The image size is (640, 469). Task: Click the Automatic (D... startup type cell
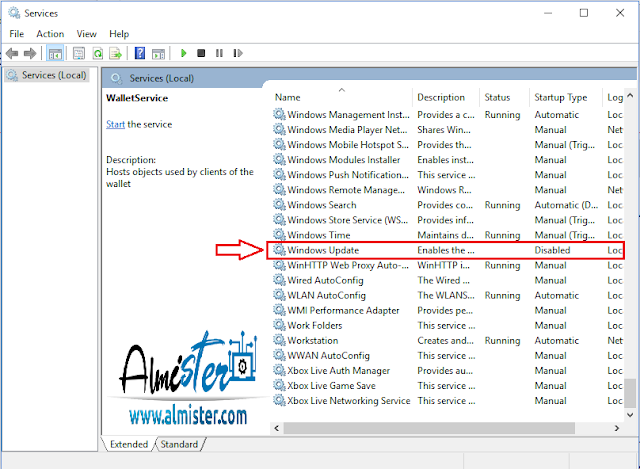tap(566, 205)
